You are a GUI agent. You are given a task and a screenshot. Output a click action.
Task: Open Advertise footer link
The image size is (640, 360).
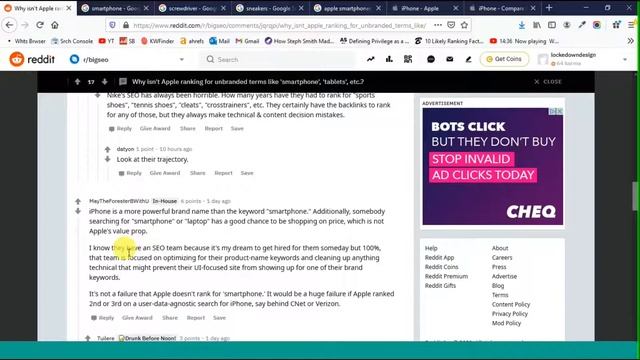(504, 276)
